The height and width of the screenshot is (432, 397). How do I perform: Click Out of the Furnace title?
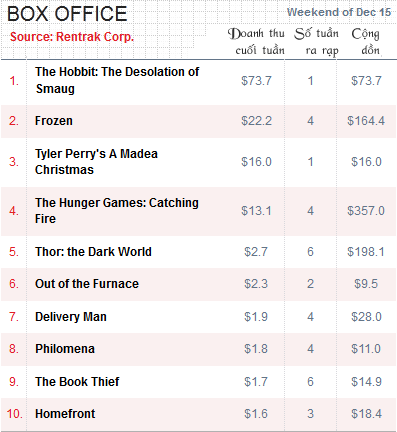point(87,284)
